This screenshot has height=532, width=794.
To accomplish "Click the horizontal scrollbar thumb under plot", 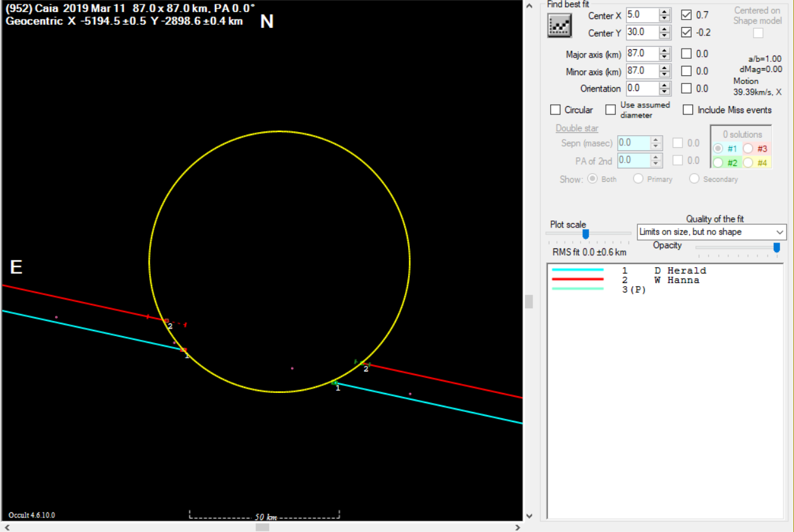I will pyautogui.click(x=263, y=527).
